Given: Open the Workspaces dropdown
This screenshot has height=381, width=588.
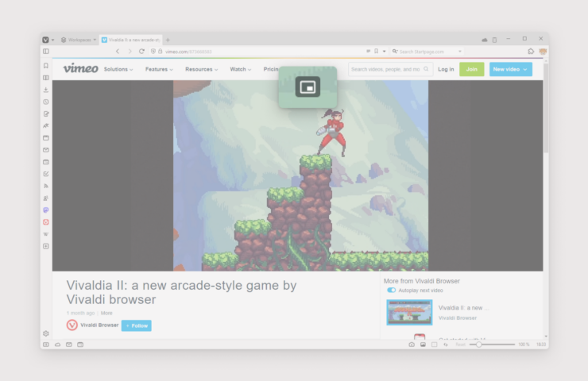Looking at the screenshot, I should (x=79, y=40).
